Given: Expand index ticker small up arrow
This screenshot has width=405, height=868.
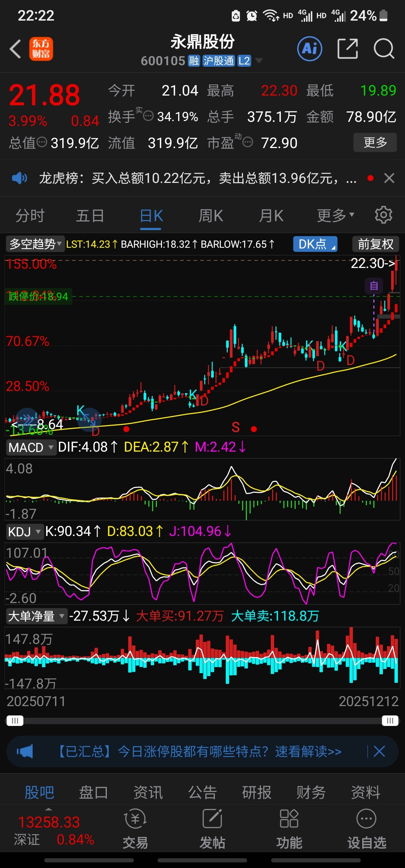Looking at the screenshot, I should coord(49,808).
